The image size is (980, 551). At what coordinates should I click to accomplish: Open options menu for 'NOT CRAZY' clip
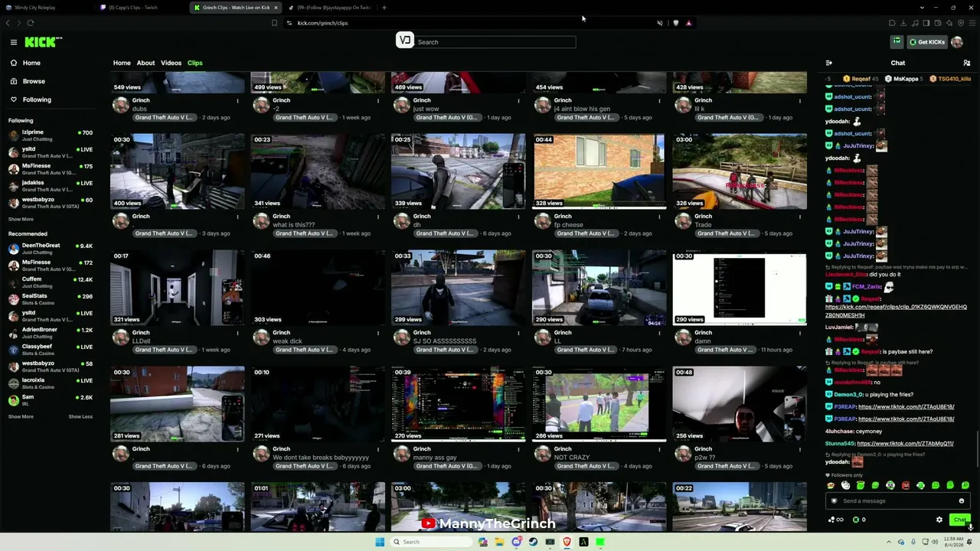[x=659, y=449]
